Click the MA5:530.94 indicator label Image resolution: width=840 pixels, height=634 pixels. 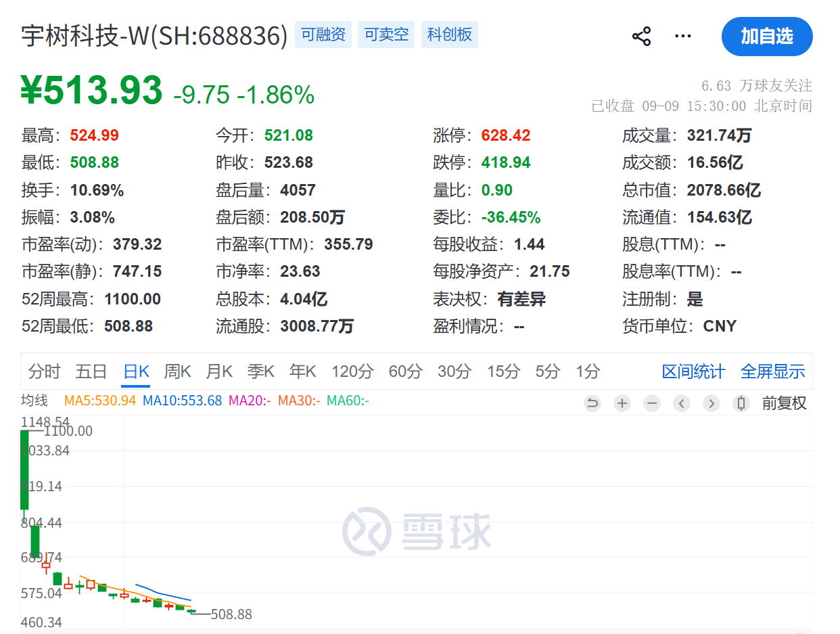click(100, 401)
